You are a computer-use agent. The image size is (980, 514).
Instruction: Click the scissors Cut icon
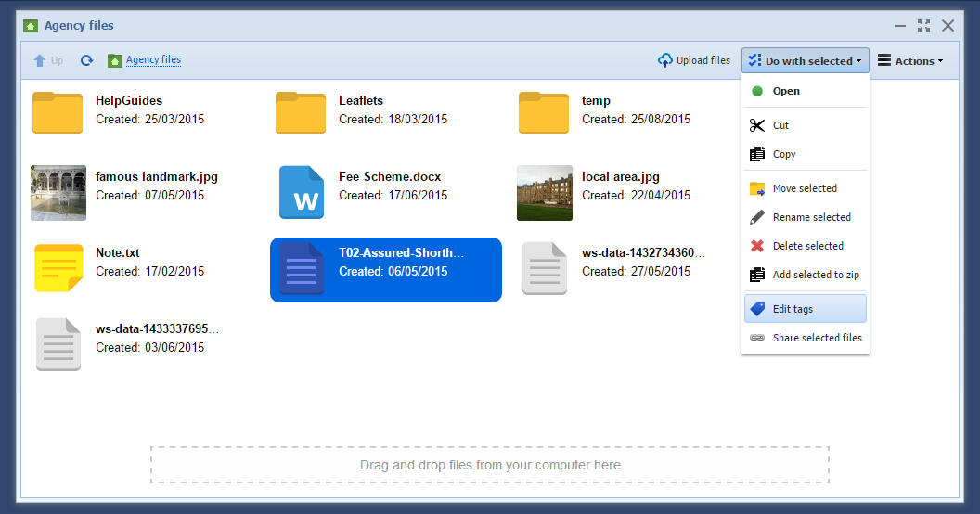[x=757, y=125]
